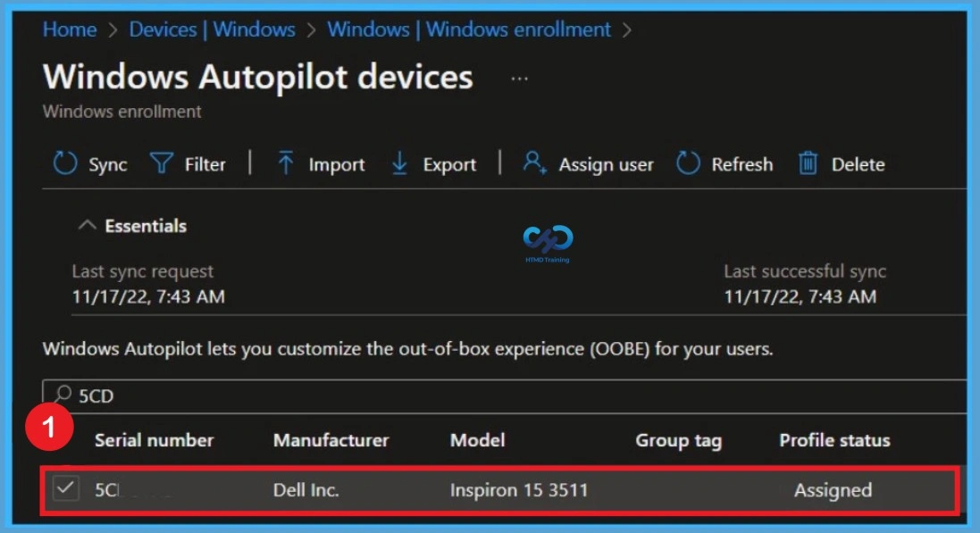
Task: Click the Delete label in toolbar
Action: [x=858, y=164]
